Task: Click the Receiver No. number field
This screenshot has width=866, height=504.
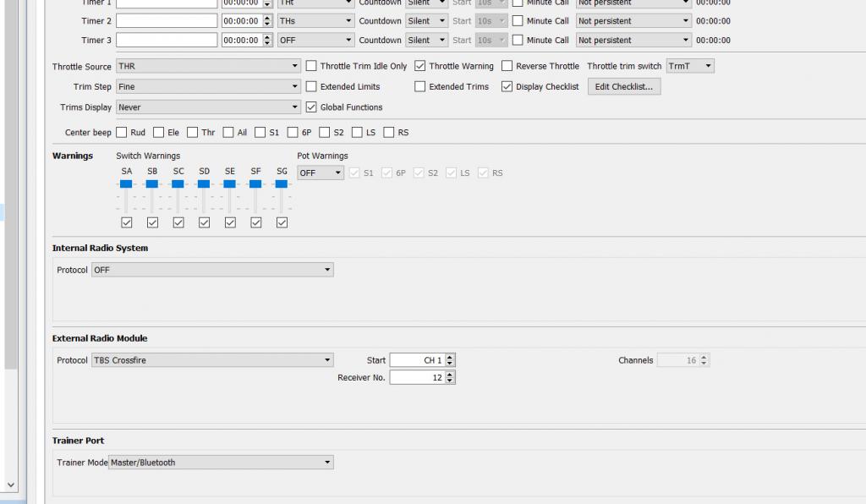Action: pyautogui.click(x=417, y=377)
